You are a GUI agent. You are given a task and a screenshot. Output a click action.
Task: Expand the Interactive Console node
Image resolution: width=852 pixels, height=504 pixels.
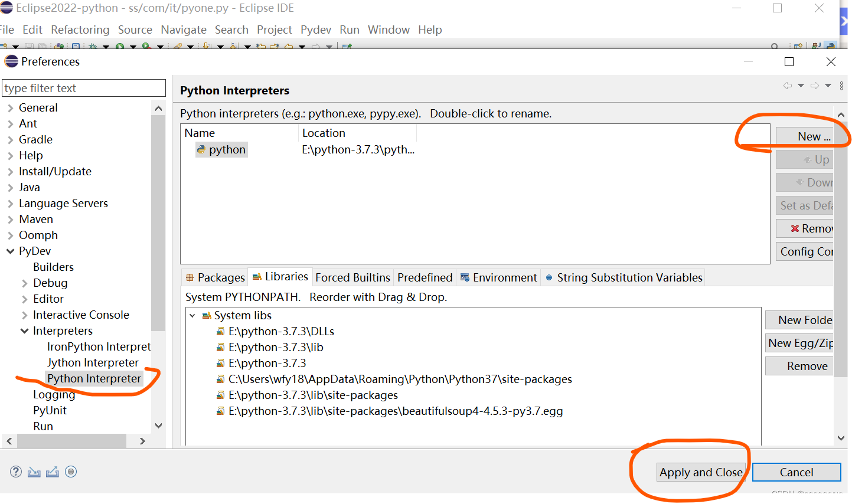[x=24, y=315]
